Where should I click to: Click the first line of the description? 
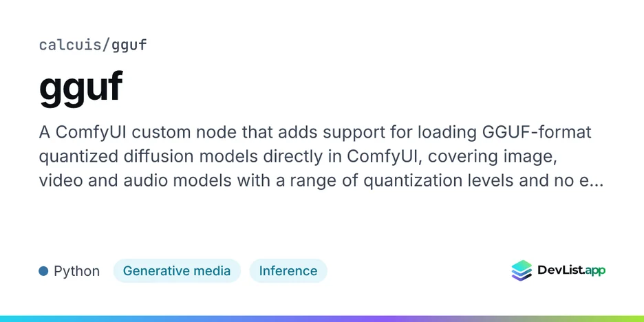(x=315, y=133)
